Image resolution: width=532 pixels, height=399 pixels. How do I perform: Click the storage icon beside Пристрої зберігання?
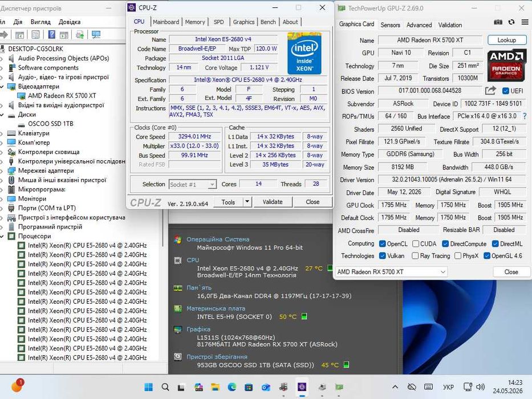178,357
